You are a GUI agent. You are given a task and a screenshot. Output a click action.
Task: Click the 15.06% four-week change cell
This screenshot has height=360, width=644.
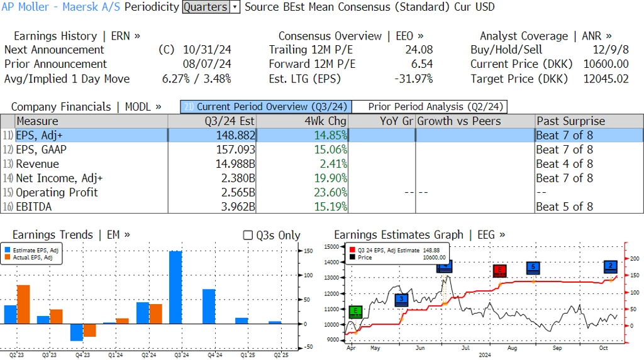pyautogui.click(x=331, y=150)
